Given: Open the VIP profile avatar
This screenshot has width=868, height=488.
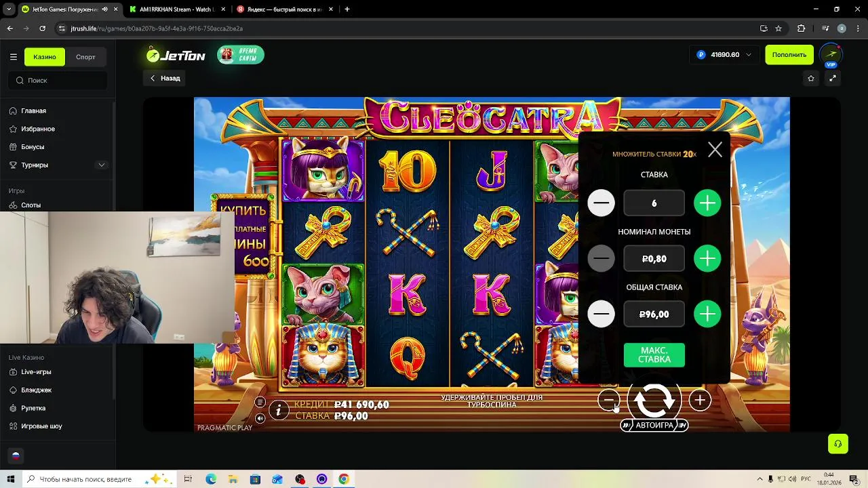Looking at the screenshot, I should coord(831,55).
